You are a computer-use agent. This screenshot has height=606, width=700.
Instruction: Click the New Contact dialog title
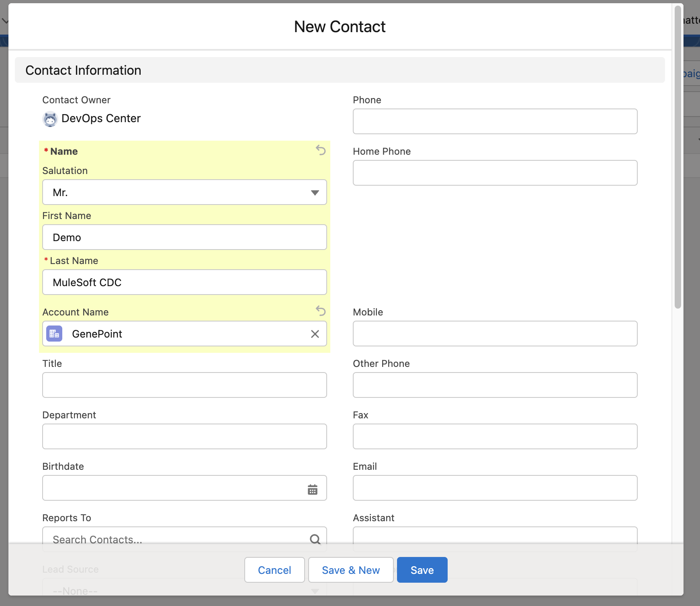tap(340, 27)
